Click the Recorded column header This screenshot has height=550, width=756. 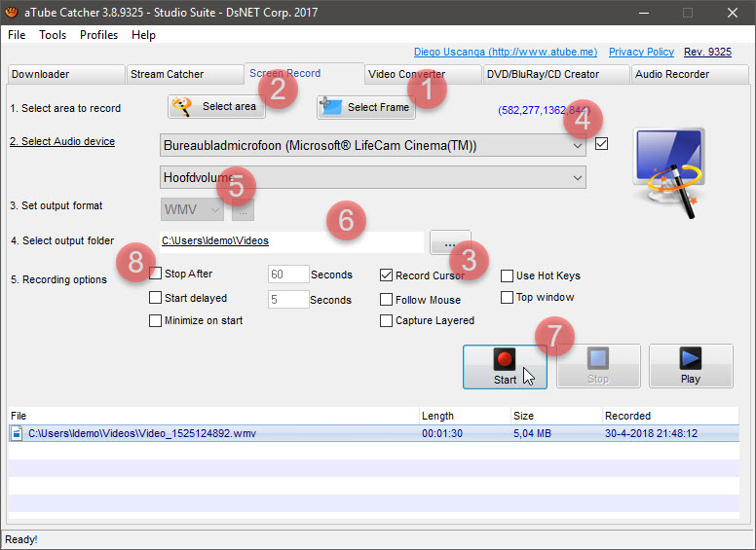pyautogui.click(x=670, y=415)
